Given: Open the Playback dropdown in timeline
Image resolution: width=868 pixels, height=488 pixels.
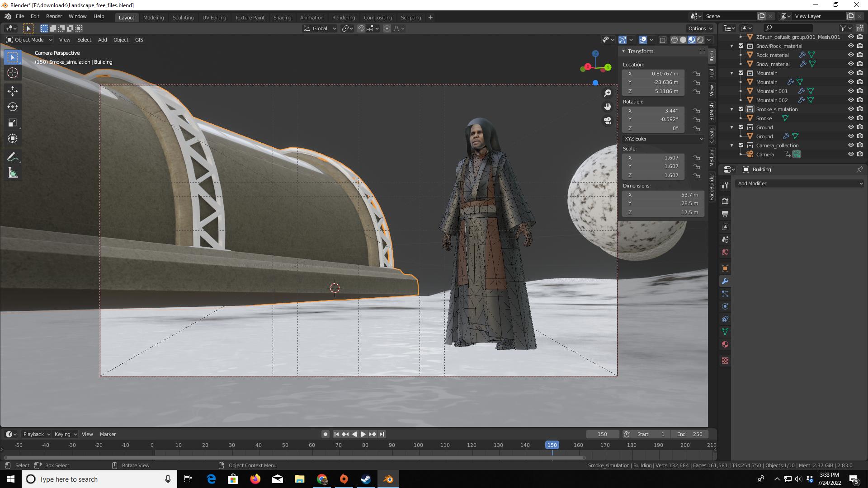Looking at the screenshot, I should [37, 434].
